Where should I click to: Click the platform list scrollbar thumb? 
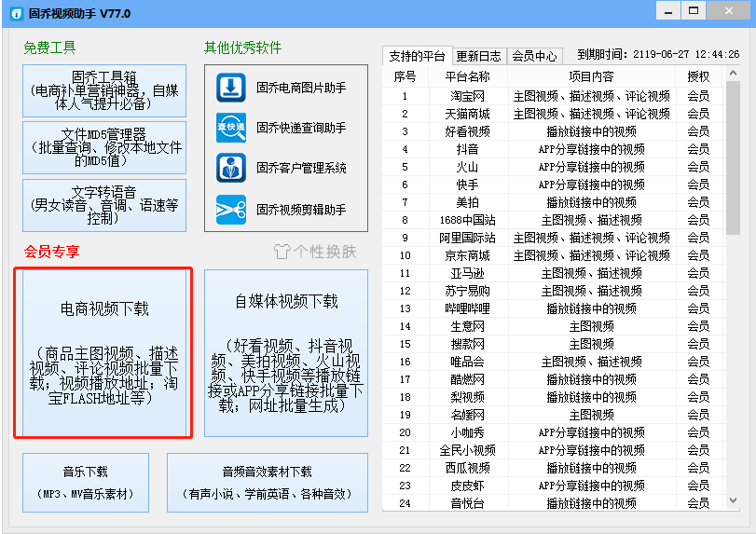[733, 157]
